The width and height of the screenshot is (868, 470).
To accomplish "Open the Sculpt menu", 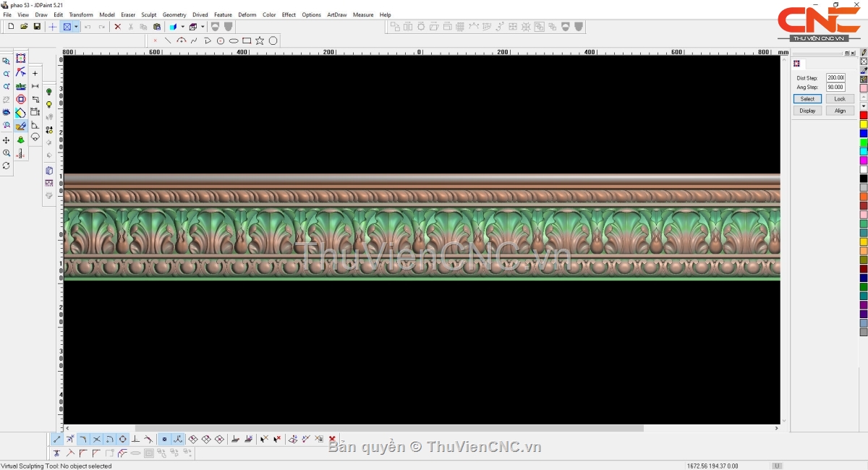I will tap(148, 14).
